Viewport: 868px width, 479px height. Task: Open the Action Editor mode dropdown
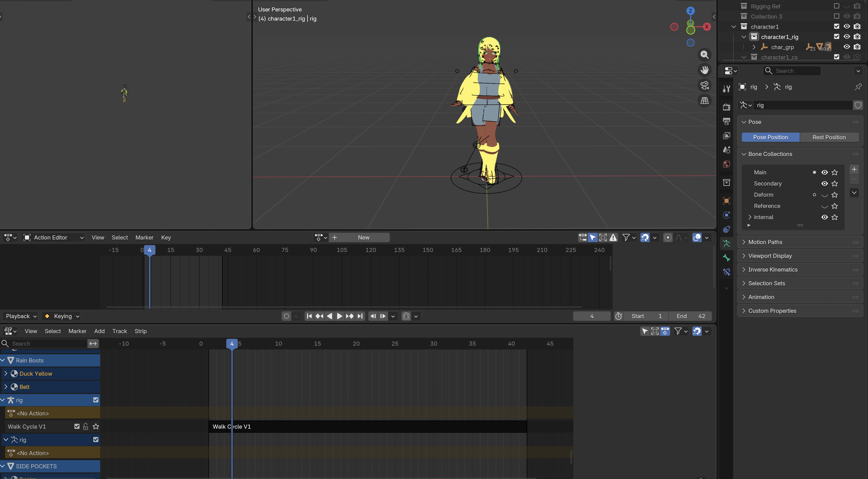(x=54, y=238)
